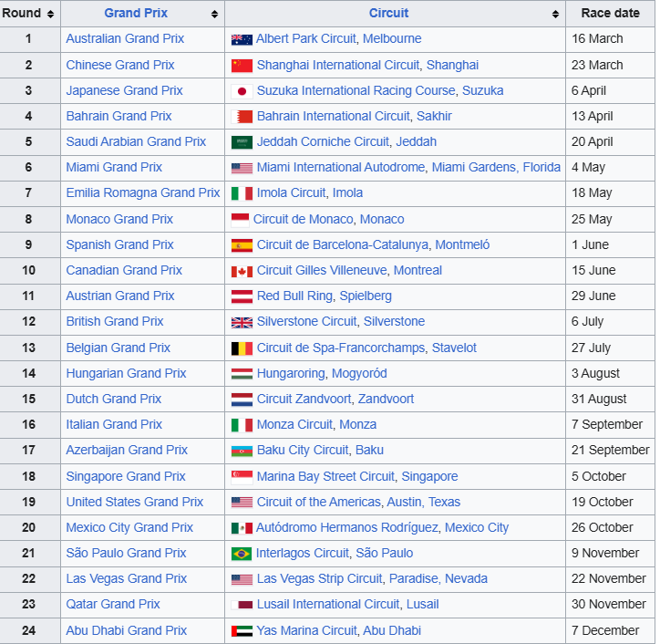Click the Brazilian flag beside Interlagos Circuit
The height and width of the screenshot is (644, 660).
[x=242, y=554]
